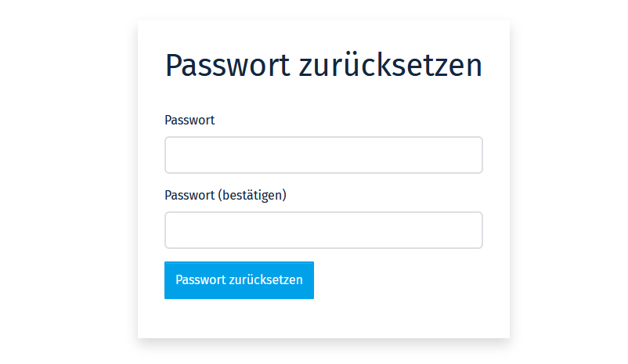Click the Passwort input field
This screenshot has height=364, width=628.
323,155
